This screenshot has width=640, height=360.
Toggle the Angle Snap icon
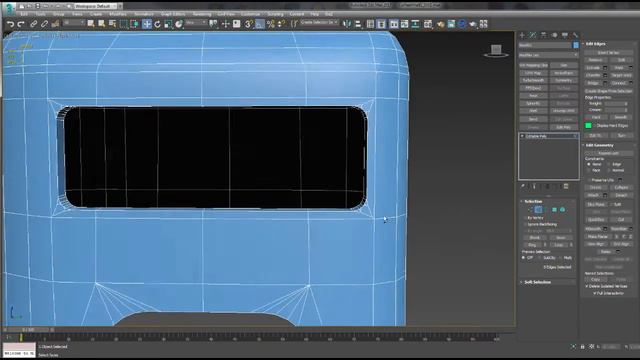tap(260, 24)
